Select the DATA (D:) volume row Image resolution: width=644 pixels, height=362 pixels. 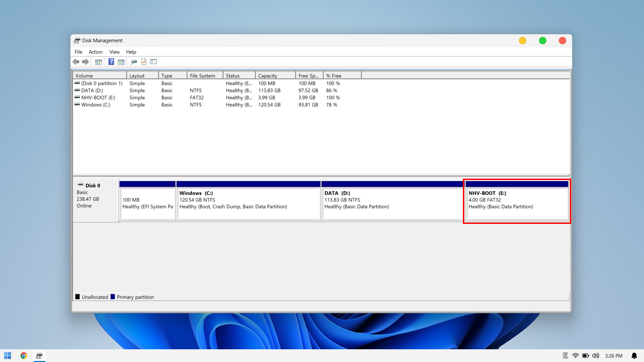click(92, 90)
